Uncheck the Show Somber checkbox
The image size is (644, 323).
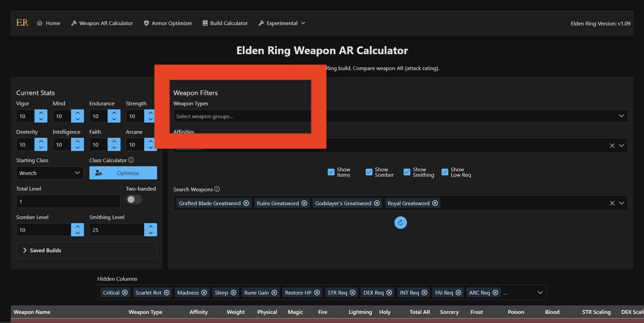[369, 172]
